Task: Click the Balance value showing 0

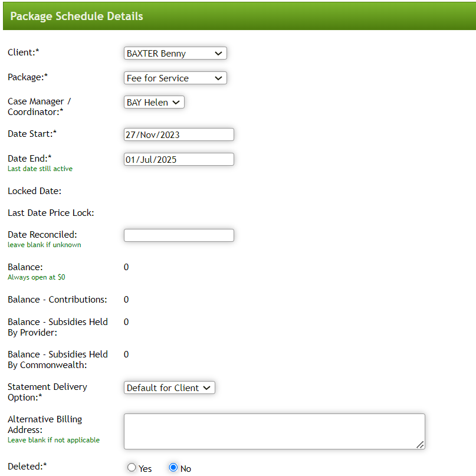Action: coord(126,267)
